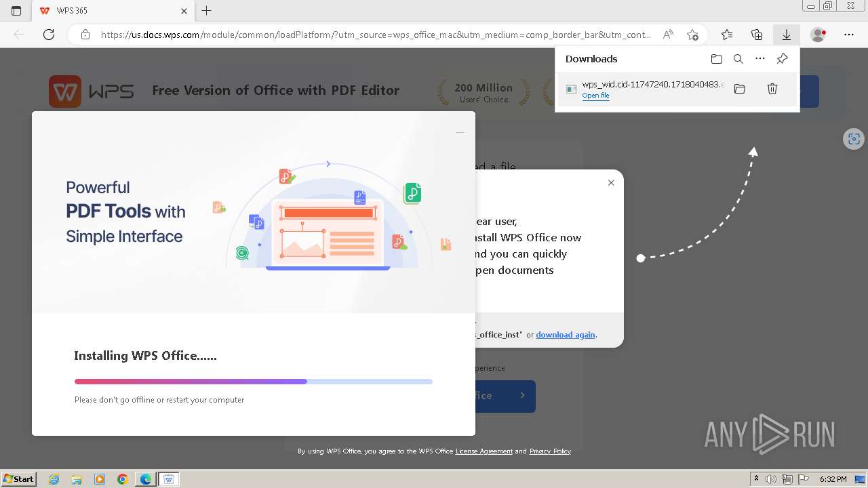Open browser Settings and more menu
The width and height of the screenshot is (868, 488).
[849, 35]
